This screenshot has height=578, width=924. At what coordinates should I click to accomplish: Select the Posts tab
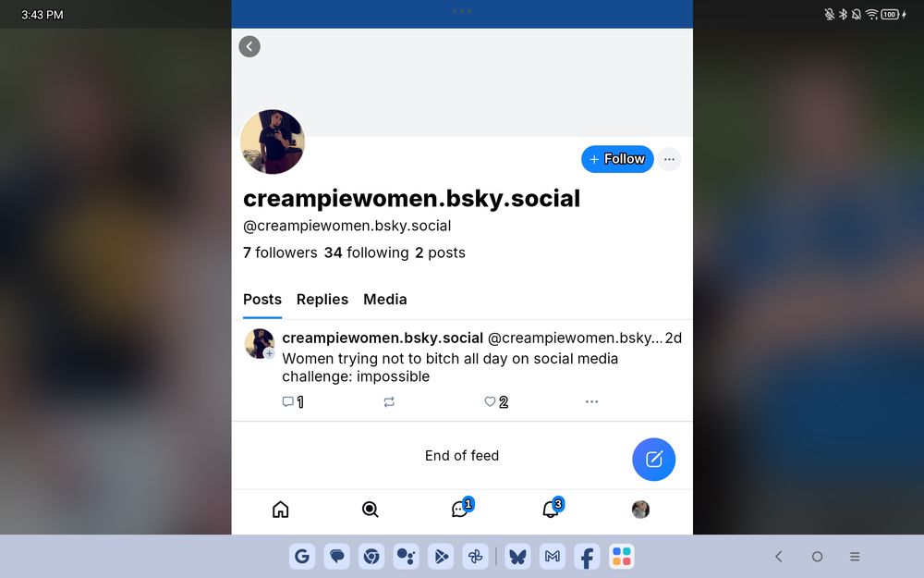pyautogui.click(x=262, y=300)
